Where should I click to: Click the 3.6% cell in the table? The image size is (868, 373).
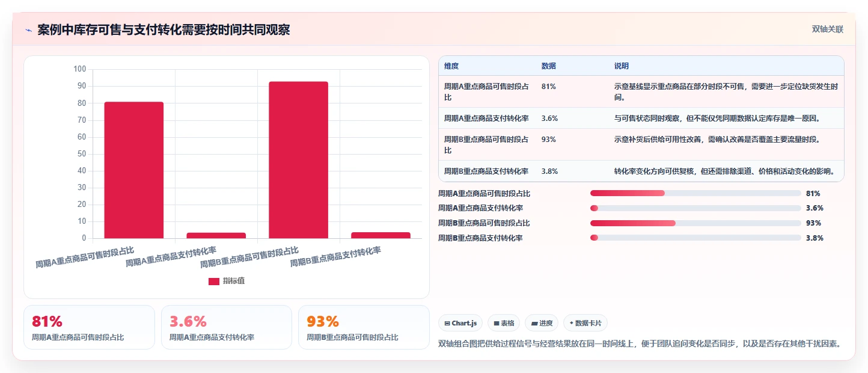coord(549,119)
